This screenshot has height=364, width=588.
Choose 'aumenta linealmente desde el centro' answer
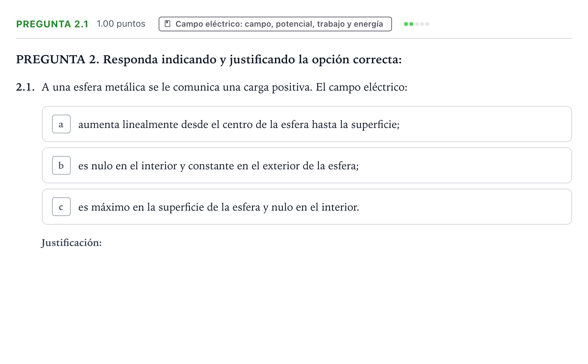[307, 124]
